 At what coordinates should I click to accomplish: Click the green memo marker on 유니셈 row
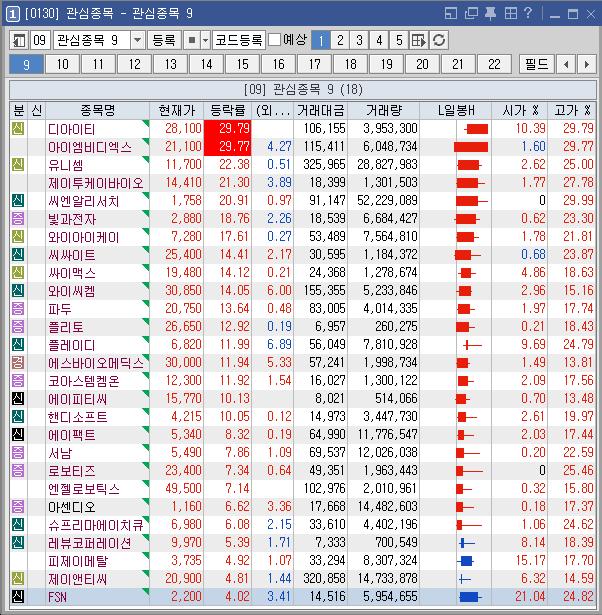coord(146,159)
